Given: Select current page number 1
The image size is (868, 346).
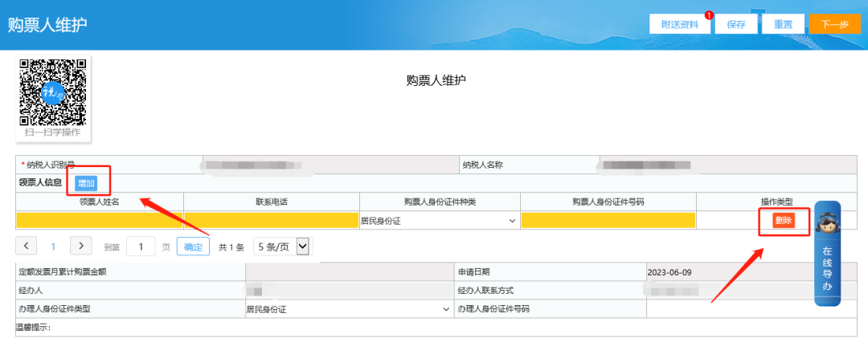Looking at the screenshot, I should (x=54, y=246).
